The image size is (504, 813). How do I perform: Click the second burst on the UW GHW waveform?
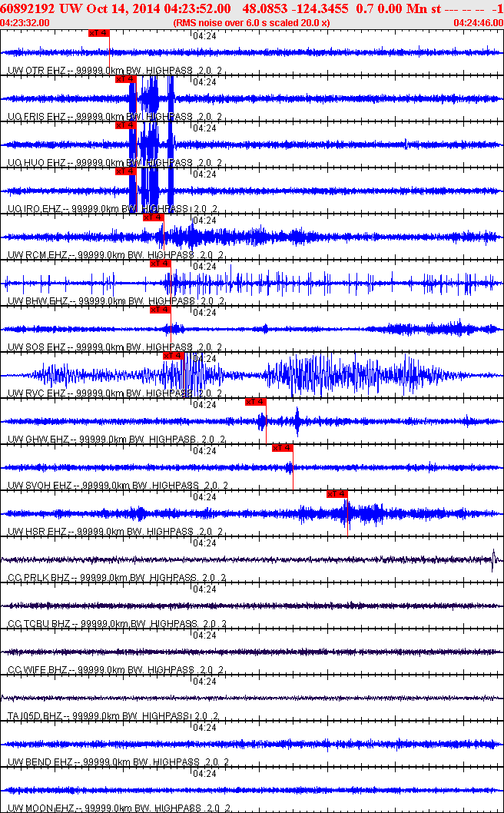[297, 421]
